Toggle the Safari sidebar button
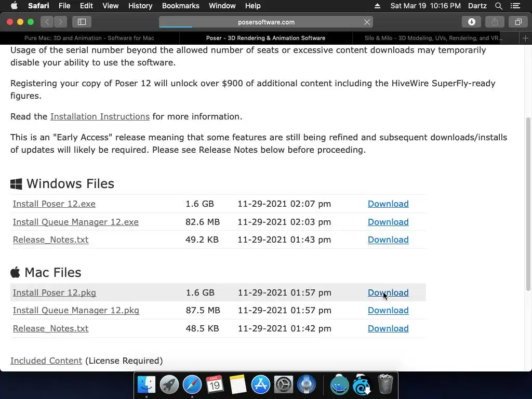 [x=82, y=22]
